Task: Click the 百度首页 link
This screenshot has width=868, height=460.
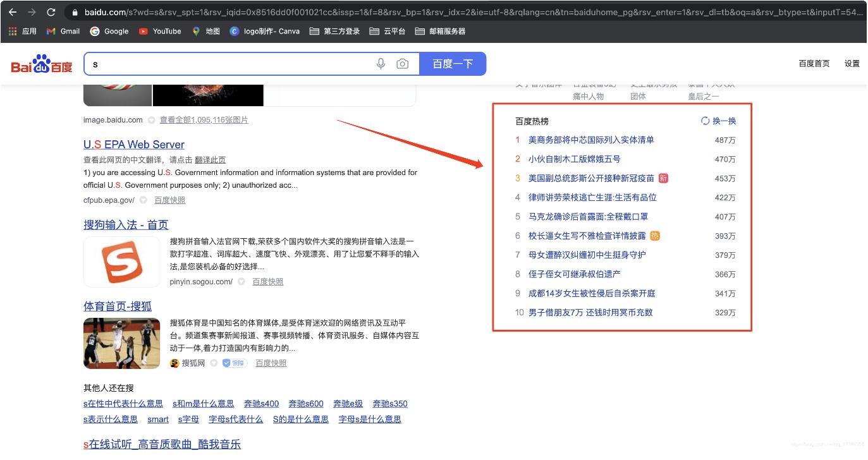Action: pyautogui.click(x=814, y=63)
